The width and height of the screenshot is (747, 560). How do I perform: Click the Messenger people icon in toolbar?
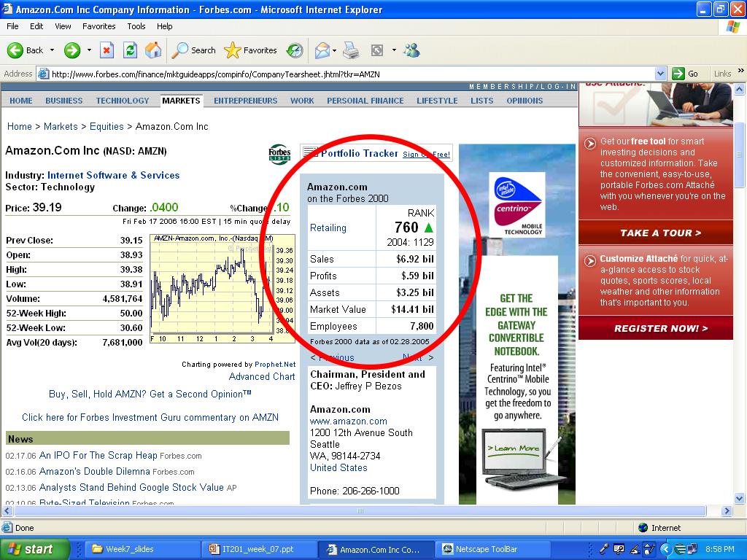(411, 50)
